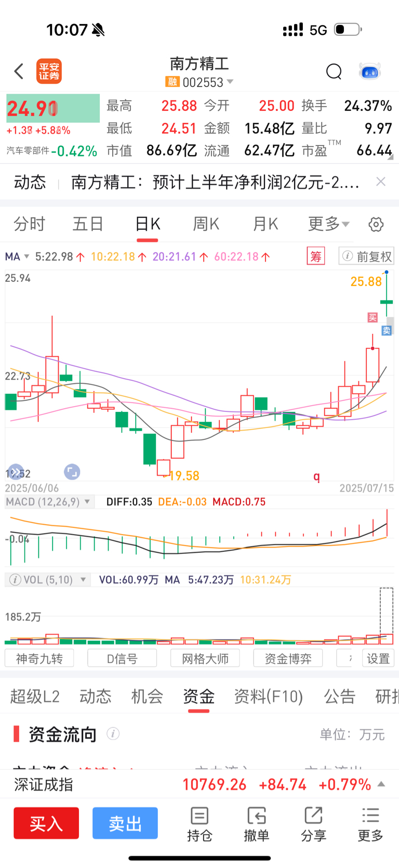Switch to 五日 chart tab

coord(88,224)
